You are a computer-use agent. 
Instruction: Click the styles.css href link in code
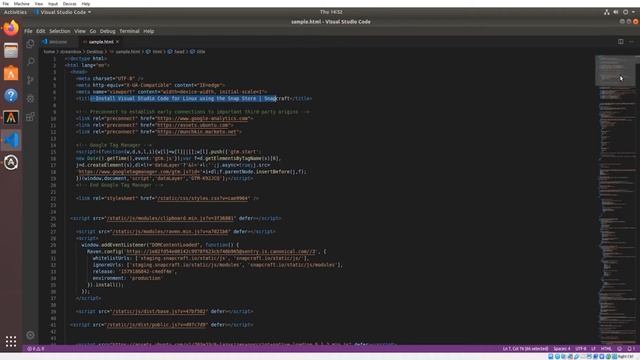[202, 198]
